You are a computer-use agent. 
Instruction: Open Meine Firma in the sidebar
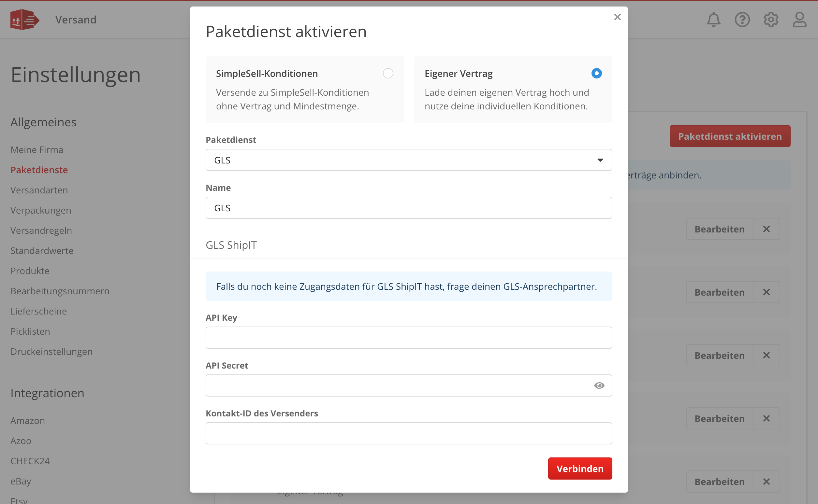(37, 150)
